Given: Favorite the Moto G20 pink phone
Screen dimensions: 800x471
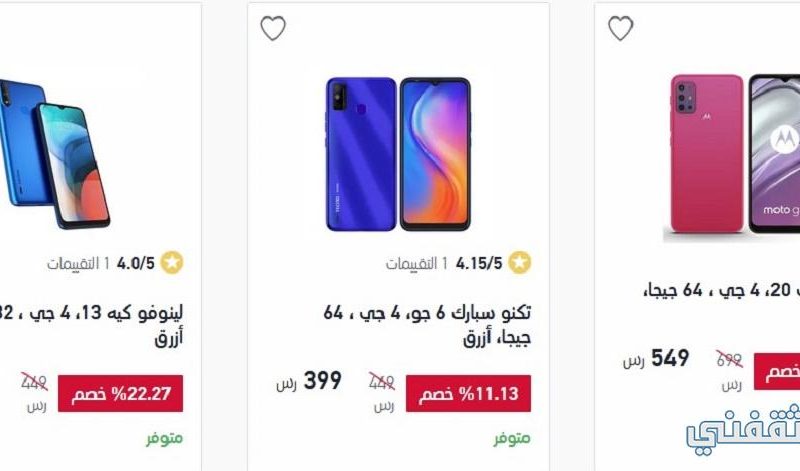Looking at the screenshot, I should [620, 28].
